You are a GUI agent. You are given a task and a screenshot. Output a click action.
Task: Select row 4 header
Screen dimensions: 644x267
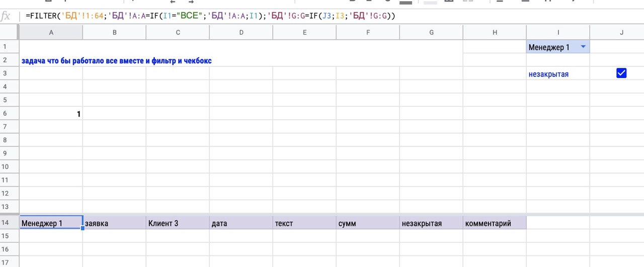[x=9, y=87]
